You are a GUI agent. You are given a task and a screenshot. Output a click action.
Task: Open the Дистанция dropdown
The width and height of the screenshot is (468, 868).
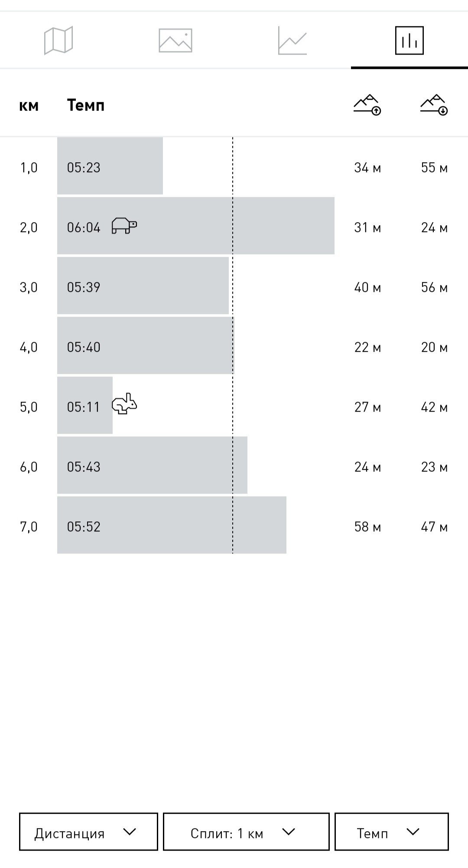click(88, 832)
